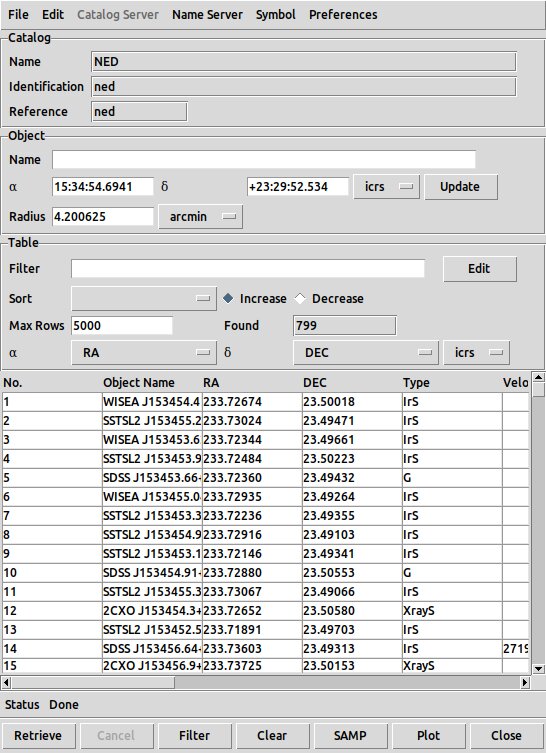This screenshot has width=546, height=753.
Task: Open the Symbol menu
Action: tap(276, 14)
